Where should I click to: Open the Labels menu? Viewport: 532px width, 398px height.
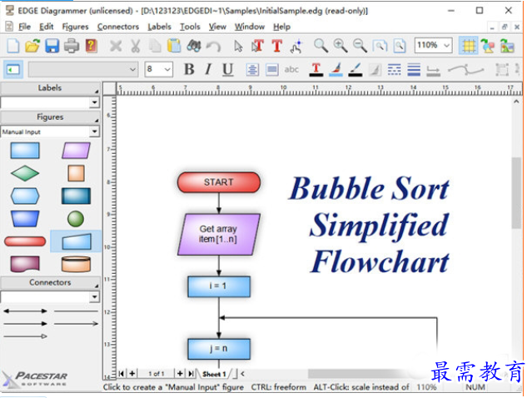pos(159,27)
